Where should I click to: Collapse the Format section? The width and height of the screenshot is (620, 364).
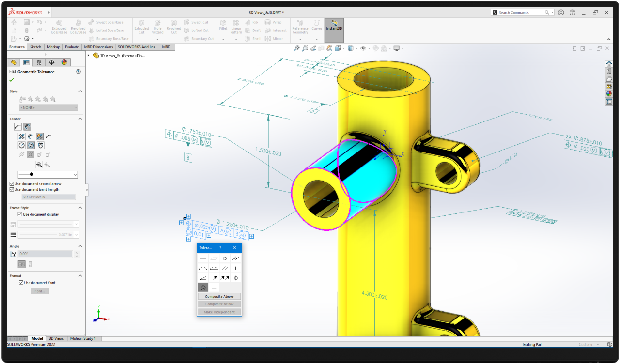[80, 276]
